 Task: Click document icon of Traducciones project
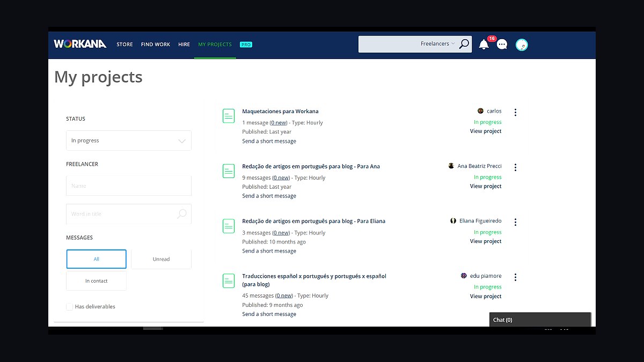[229, 280]
